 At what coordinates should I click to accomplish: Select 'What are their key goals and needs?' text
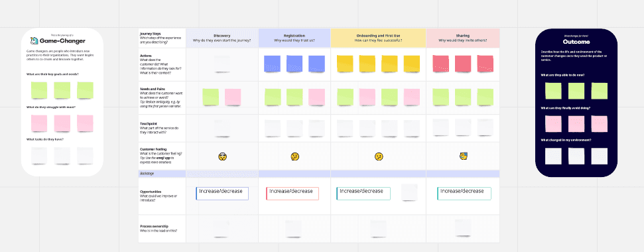pos(52,74)
